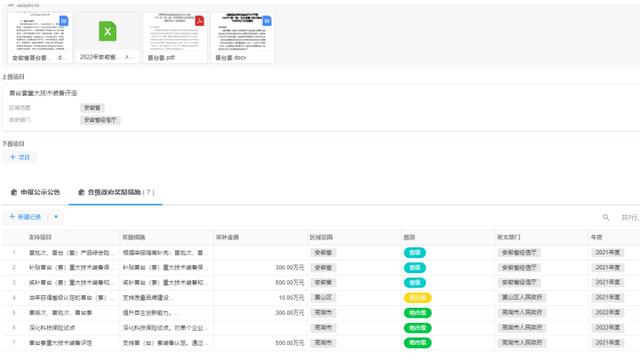The height and width of the screenshot is (362, 640).
Task: Click the 300.00万元 amount in row 2
Action: point(290,268)
